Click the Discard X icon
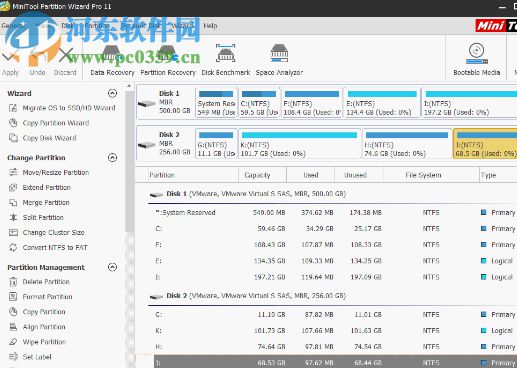This screenshot has width=517, height=368. [65, 55]
